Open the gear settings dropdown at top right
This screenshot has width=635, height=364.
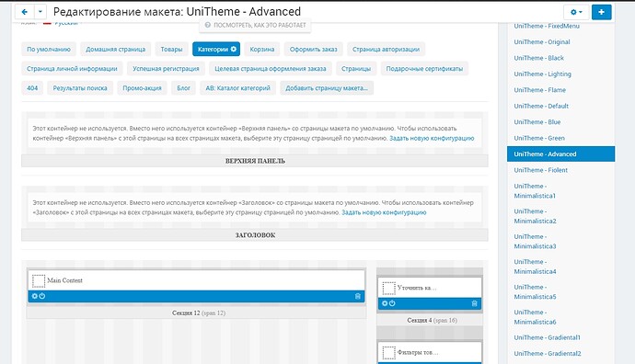576,12
